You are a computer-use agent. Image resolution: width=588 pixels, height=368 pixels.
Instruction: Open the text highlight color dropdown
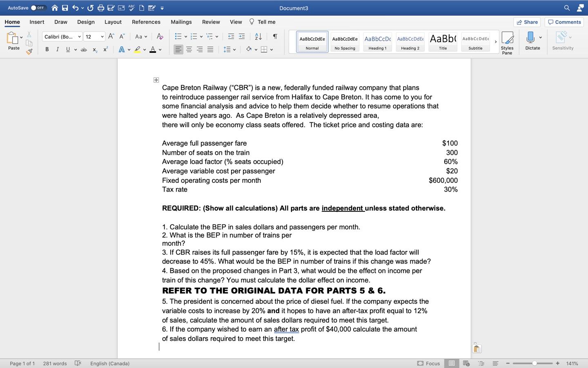[x=144, y=49]
